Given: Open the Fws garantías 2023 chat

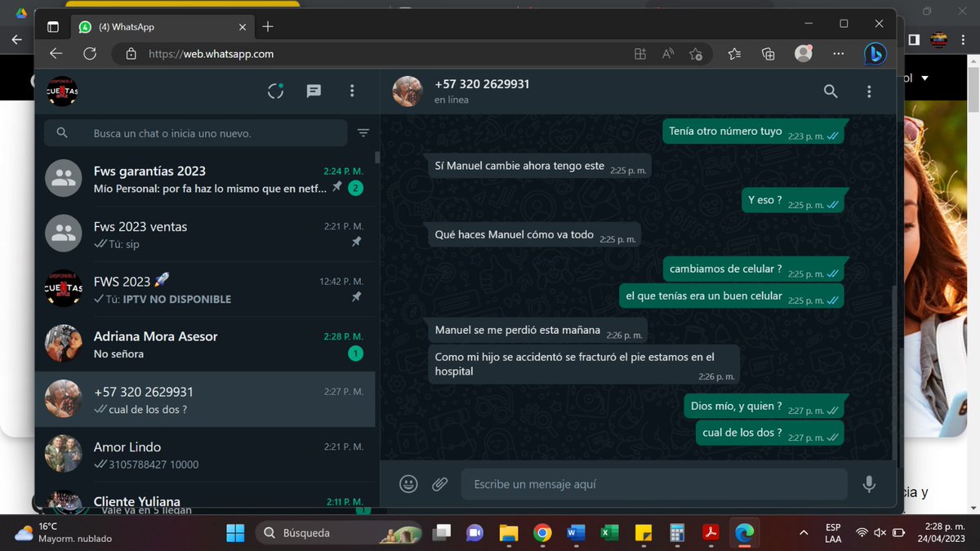Looking at the screenshot, I should pyautogui.click(x=205, y=179).
